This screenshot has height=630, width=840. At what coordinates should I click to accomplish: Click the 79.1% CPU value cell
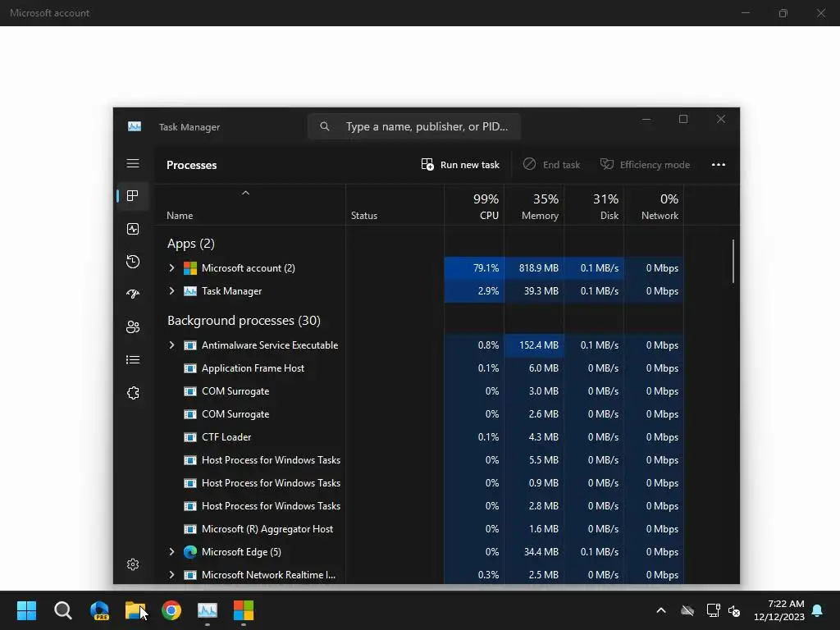tap(474, 268)
